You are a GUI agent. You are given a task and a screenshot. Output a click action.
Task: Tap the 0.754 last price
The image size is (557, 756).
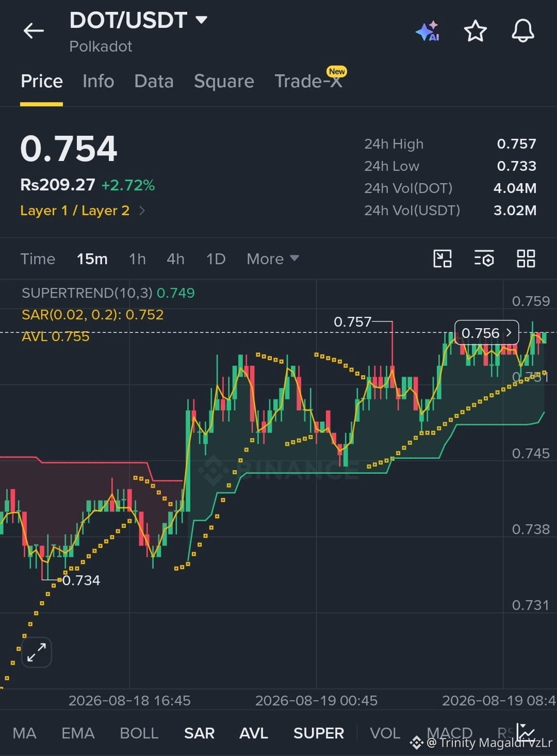[x=69, y=149]
